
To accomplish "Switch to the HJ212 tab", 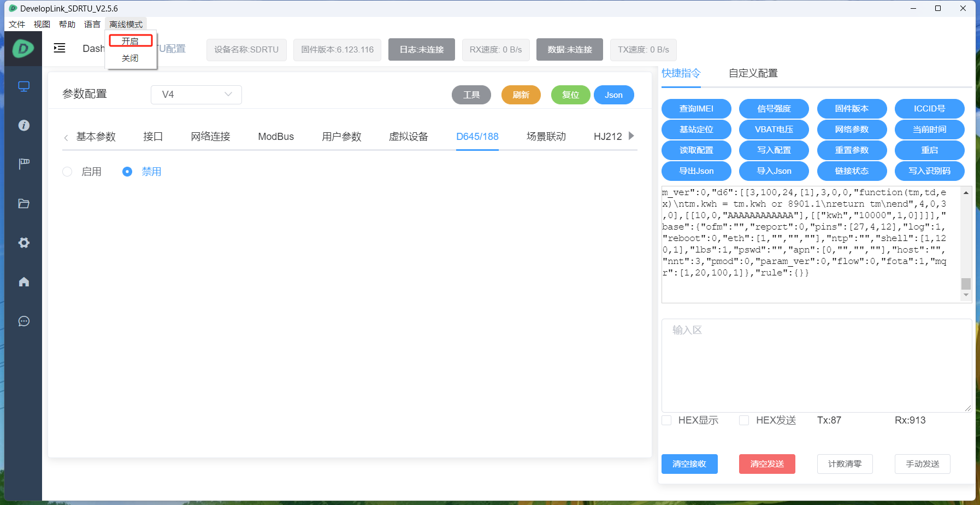I will coord(607,137).
